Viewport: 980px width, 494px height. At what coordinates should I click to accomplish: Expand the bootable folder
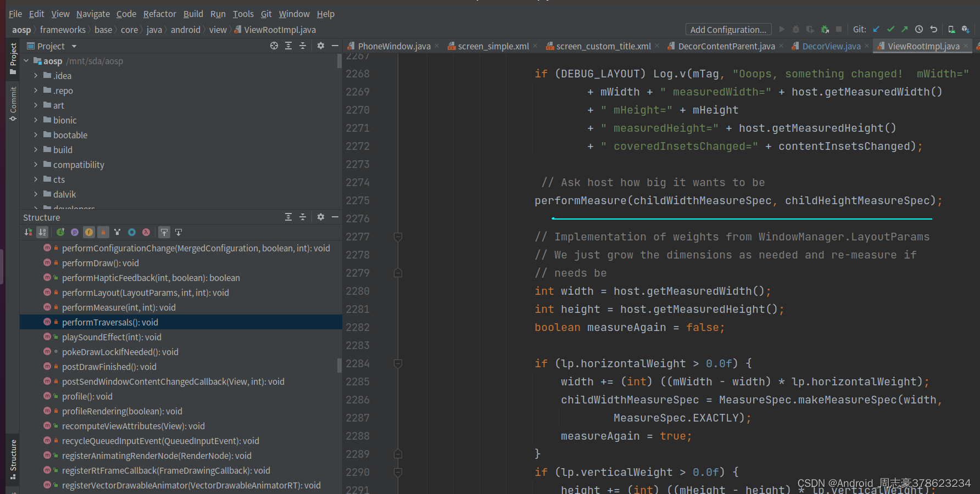coord(36,135)
